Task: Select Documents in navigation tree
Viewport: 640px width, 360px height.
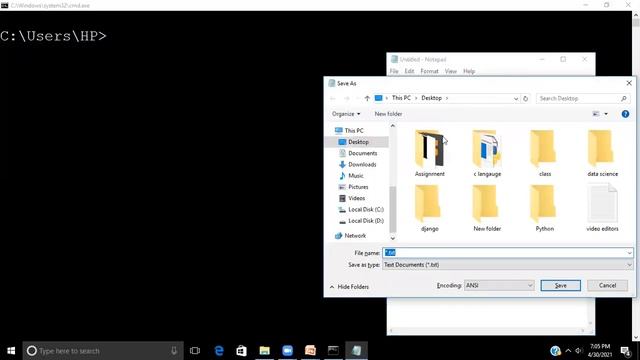Action: (x=358, y=153)
